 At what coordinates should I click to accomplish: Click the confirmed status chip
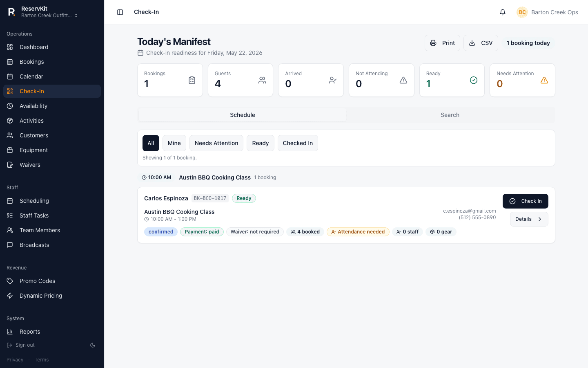161,232
